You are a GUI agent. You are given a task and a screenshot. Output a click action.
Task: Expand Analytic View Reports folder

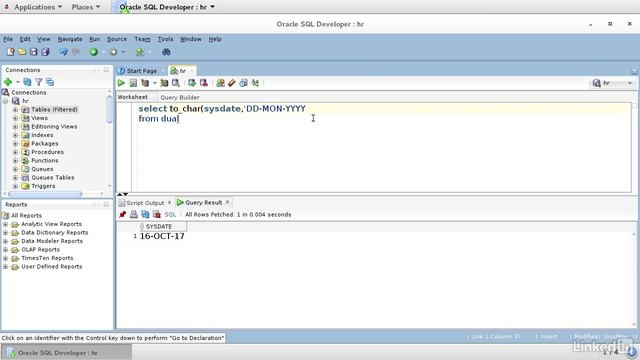[5, 224]
